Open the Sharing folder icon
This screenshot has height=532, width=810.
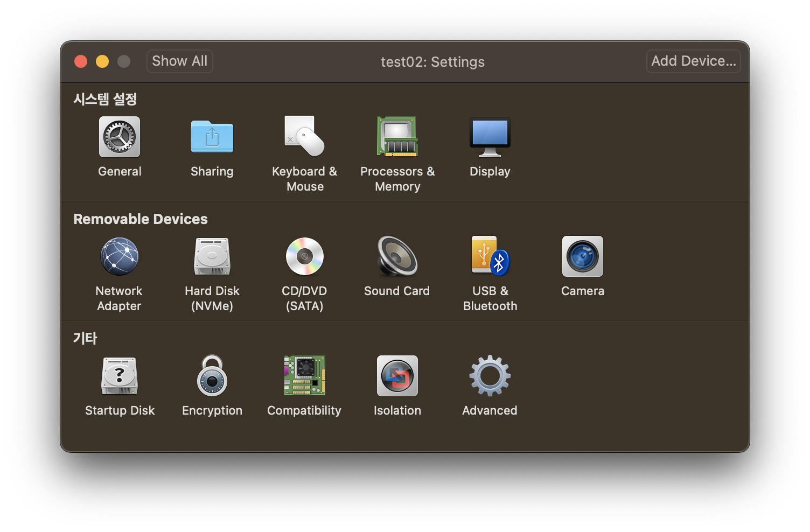pyautogui.click(x=212, y=137)
